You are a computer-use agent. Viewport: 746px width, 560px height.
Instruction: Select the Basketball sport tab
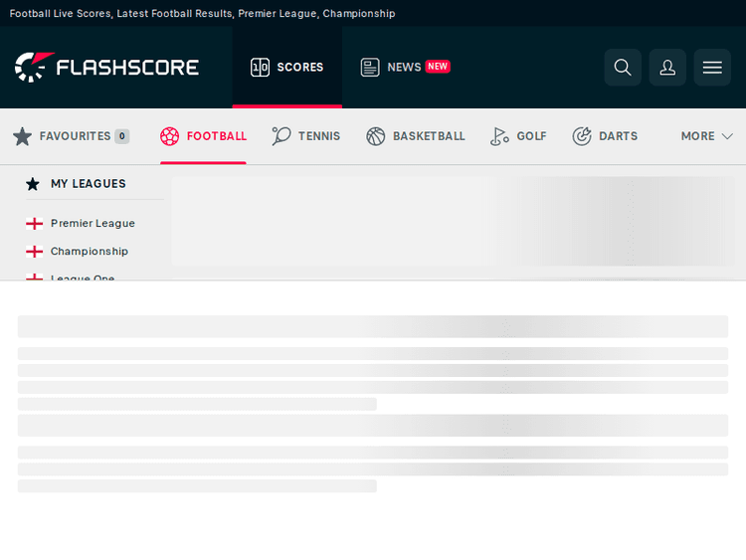pos(416,136)
